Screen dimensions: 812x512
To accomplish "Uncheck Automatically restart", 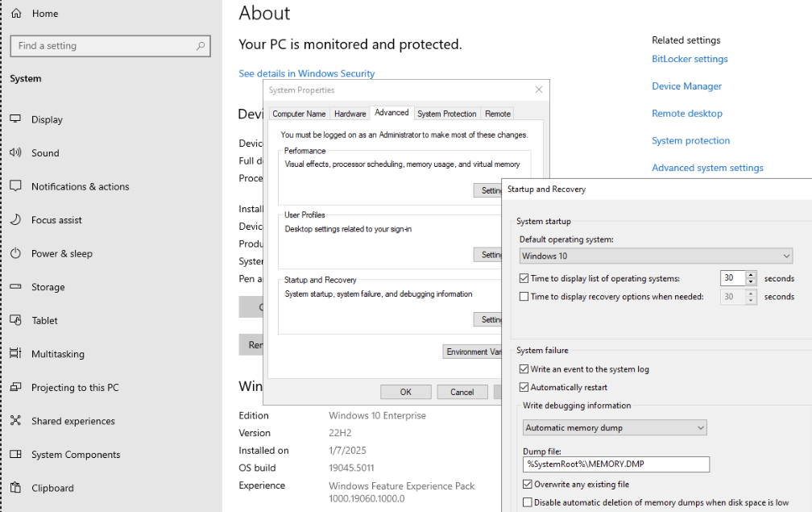I will coord(524,387).
